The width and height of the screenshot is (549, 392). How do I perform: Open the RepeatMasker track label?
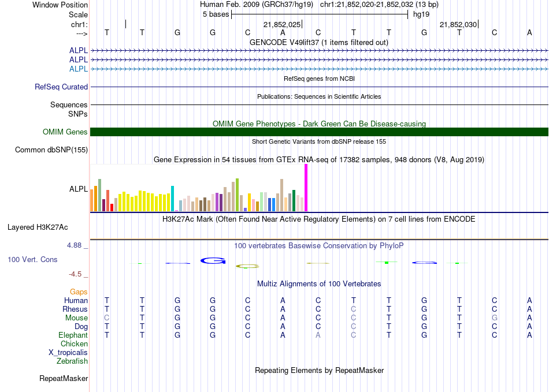tap(64, 379)
